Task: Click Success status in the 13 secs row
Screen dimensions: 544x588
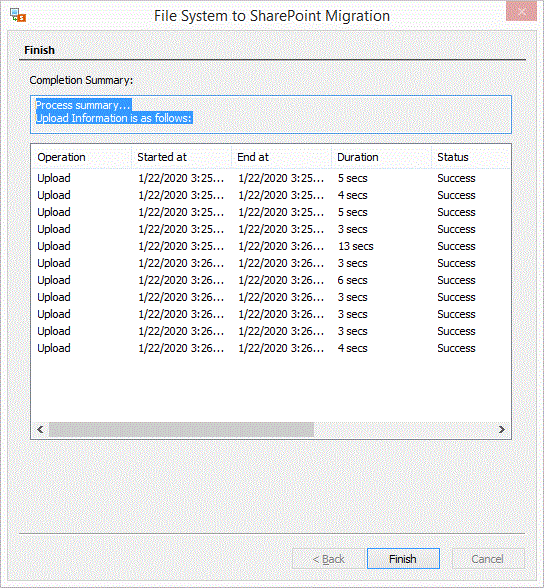Action: pos(456,246)
